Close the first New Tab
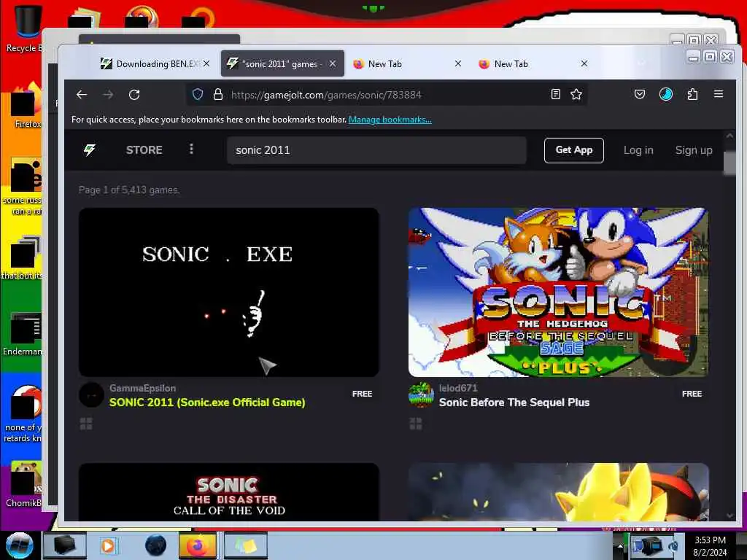Viewport: 747px width, 560px height. 458,63
